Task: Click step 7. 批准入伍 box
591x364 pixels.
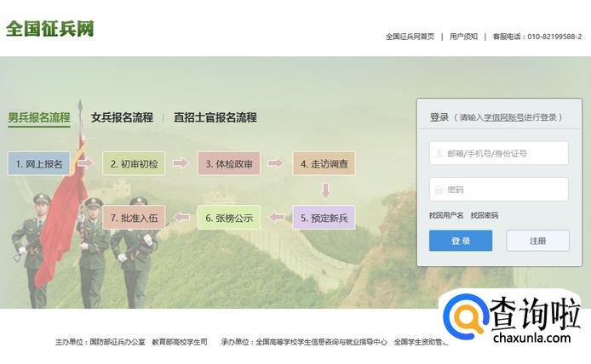Action: click(134, 218)
